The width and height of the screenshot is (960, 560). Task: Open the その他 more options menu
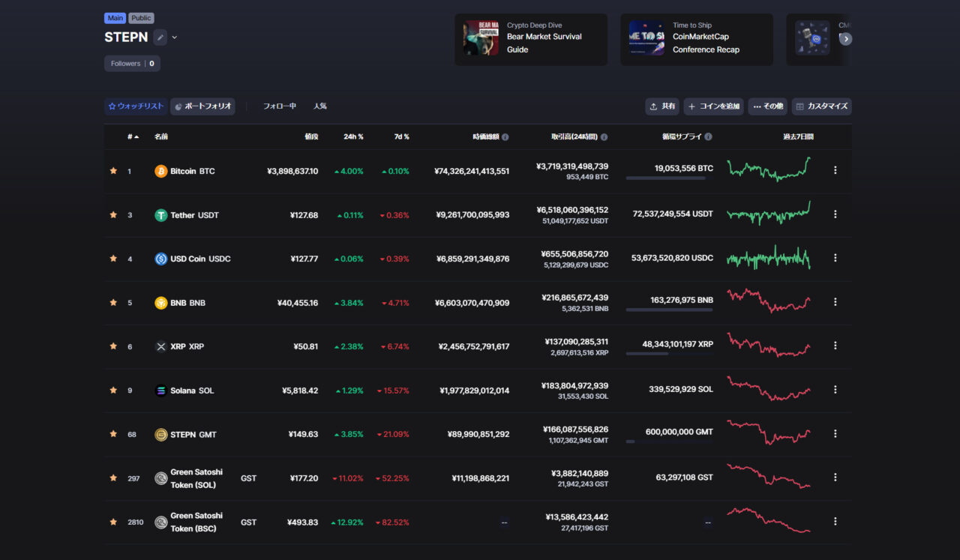[x=767, y=106]
